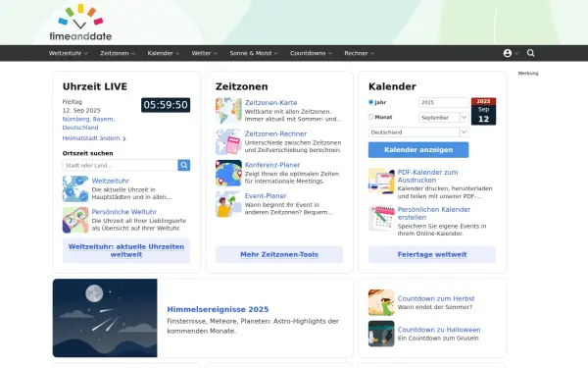Click the live clock display 05:59:50
Image resolution: width=588 pixels, height=368 pixels.
(x=166, y=105)
